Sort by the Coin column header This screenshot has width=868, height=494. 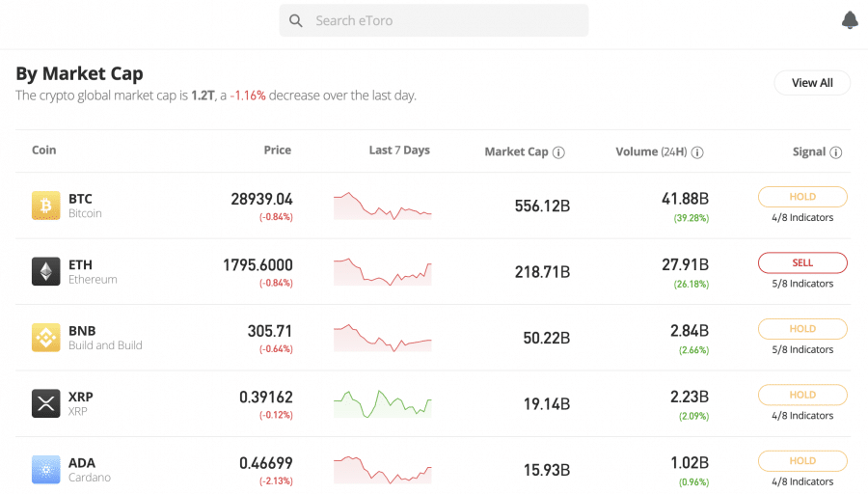click(x=43, y=151)
